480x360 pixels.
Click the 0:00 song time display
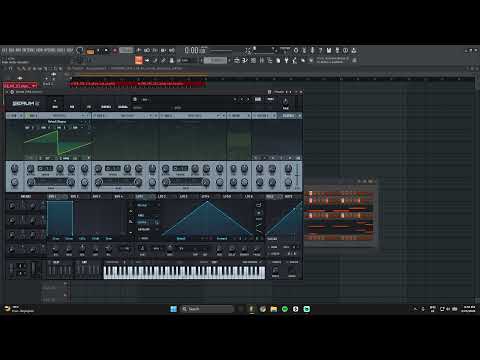pos(195,50)
